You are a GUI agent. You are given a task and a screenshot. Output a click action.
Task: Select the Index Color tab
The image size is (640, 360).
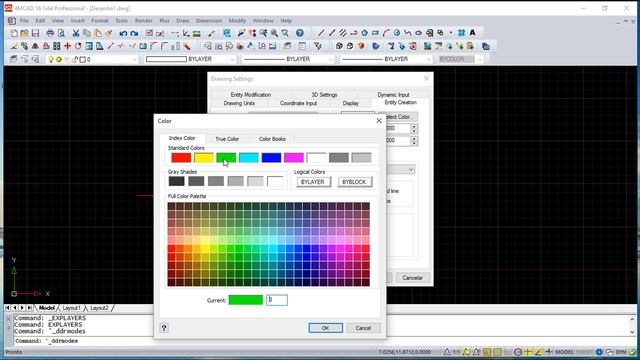pyautogui.click(x=182, y=138)
